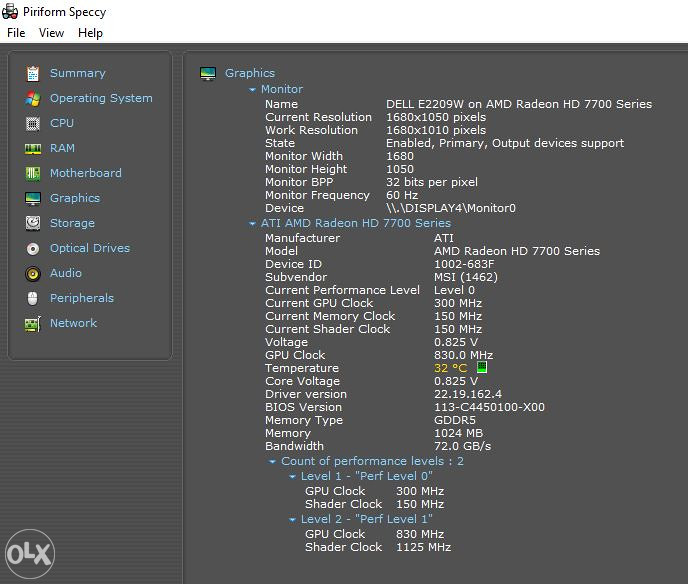Select BIOS version 113-C4450100-X00
Viewport: 688px width, 584px height.
[x=489, y=407]
